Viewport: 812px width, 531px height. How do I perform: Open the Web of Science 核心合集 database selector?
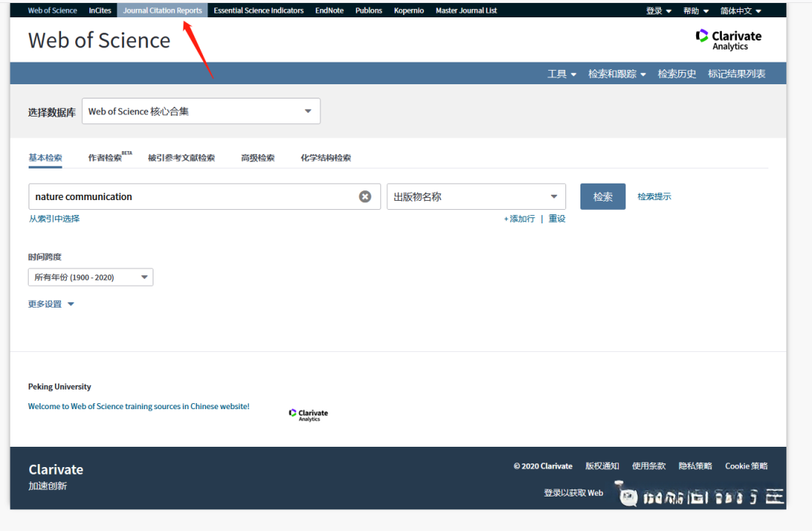(x=201, y=111)
